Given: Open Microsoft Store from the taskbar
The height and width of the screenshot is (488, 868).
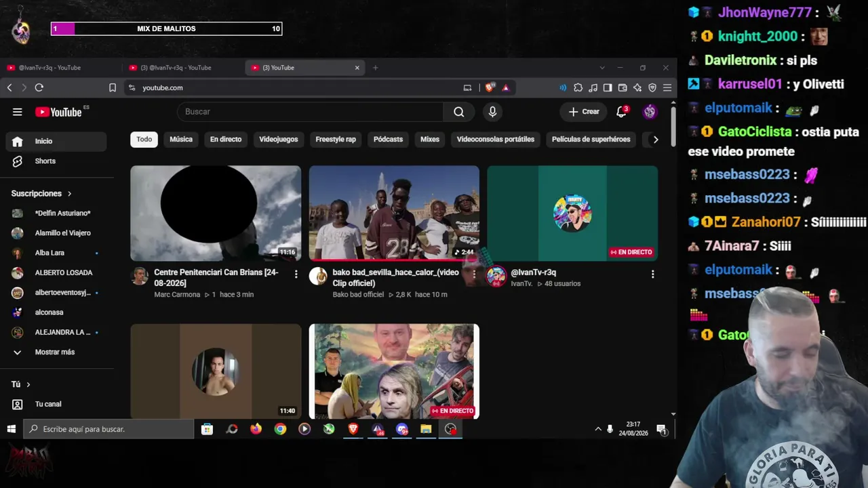Looking at the screenshot, I should (207, 429).
